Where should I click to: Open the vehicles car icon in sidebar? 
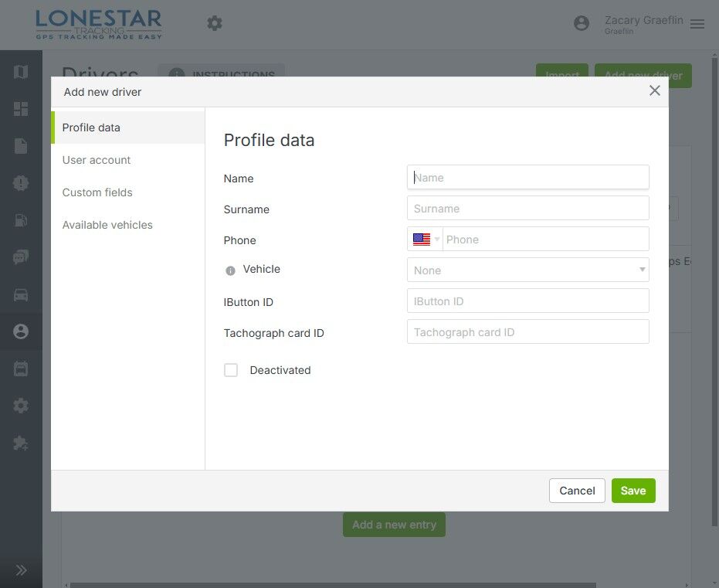coord(21,294)
